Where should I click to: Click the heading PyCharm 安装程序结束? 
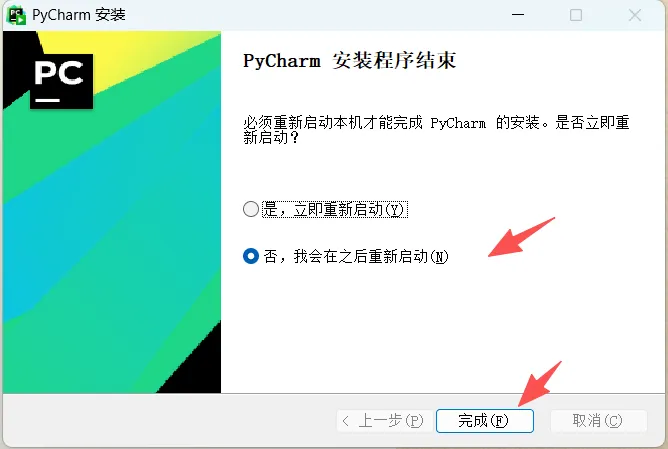(349, 60)
